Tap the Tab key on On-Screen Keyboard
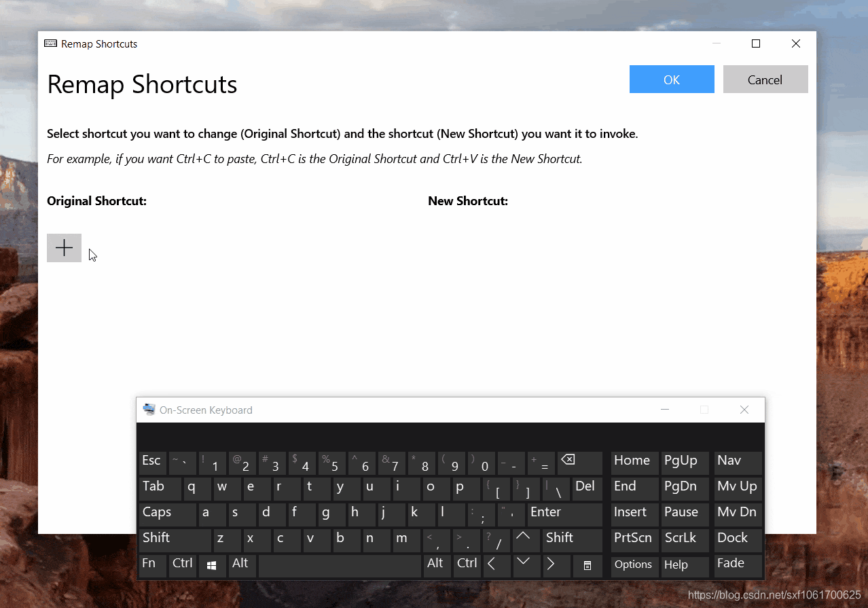The height and width of the screenshot is (608, 868). 160,488
